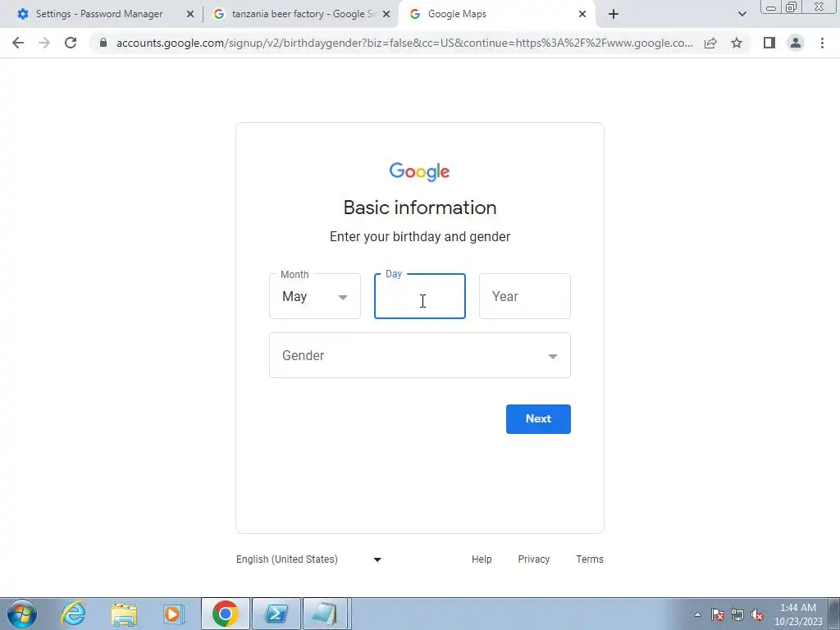Viewport: 840px width, 630px height.
Task: Share this page icon in address bar
Action: (x=710, y=43)
